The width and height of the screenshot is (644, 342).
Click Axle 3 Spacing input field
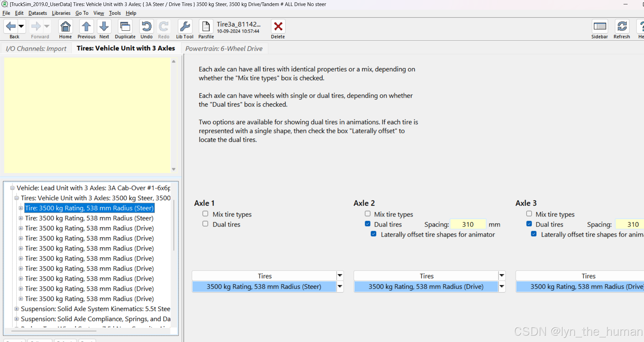(630, 224)
